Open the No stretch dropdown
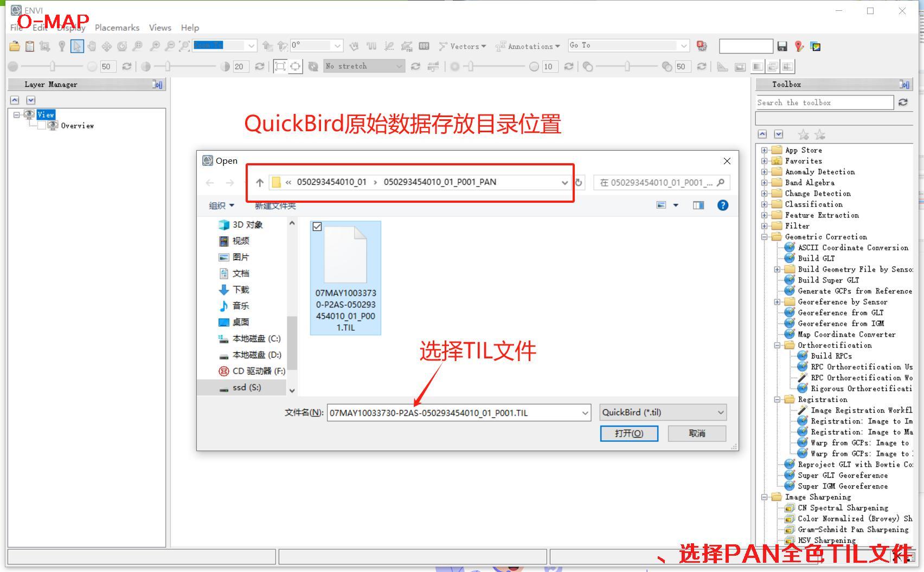 [x=364, y=66]
